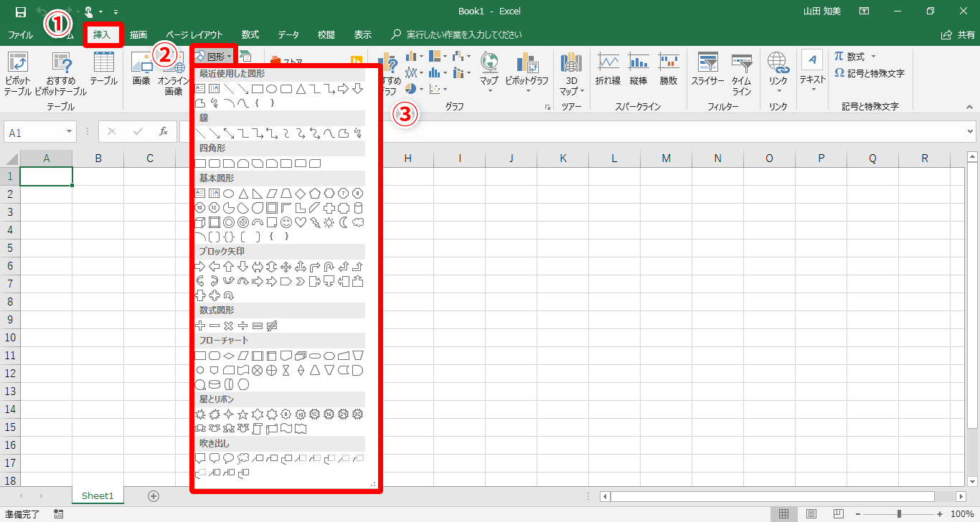Viewport: 980px width, 522px height.
Task: Insert a PivotTable from the ribbon
Action: (x=18, y=73)
